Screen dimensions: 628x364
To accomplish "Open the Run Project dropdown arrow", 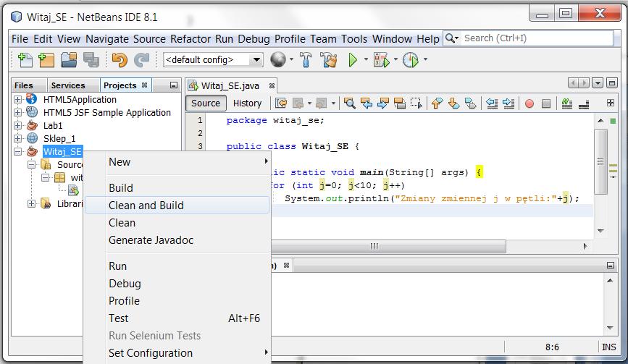I will [x=366, y=59].
